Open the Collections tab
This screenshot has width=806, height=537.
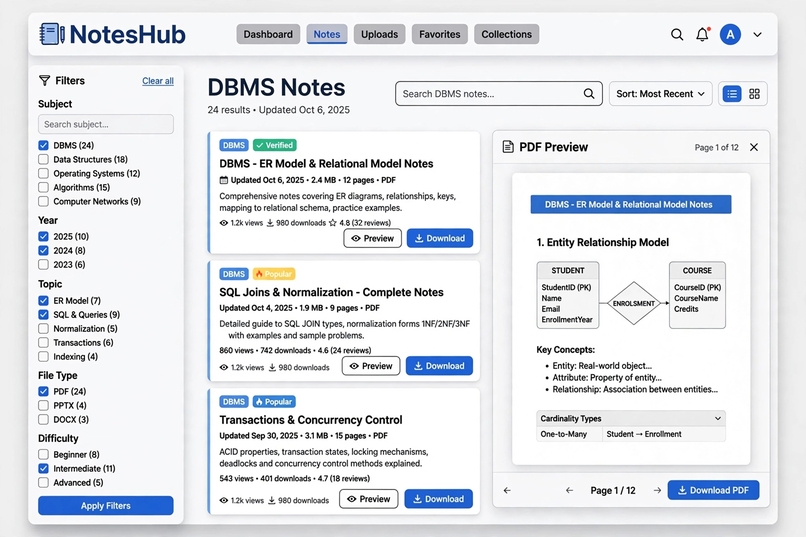point(506,34)
